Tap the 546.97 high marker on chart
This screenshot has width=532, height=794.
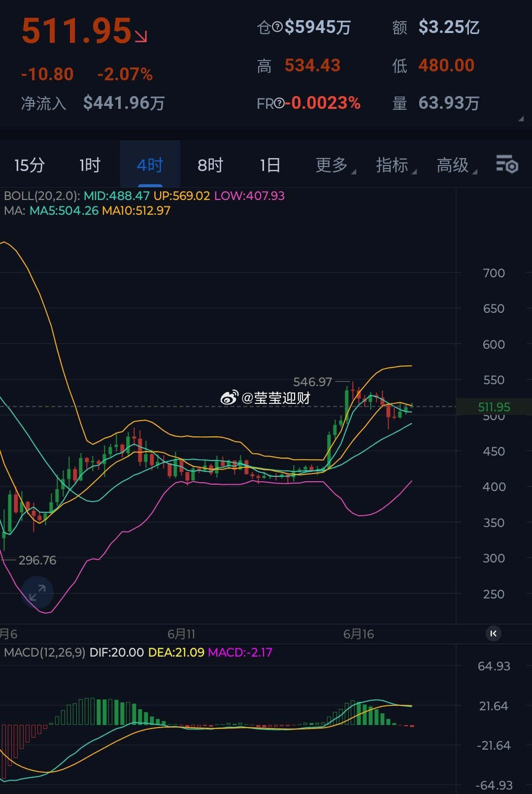tap(312, 382)
